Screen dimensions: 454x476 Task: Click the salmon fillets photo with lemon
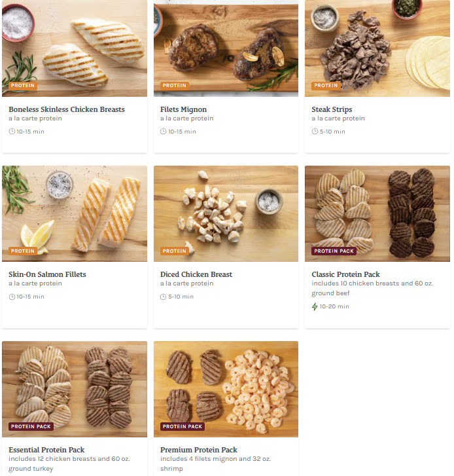(75, 213)
